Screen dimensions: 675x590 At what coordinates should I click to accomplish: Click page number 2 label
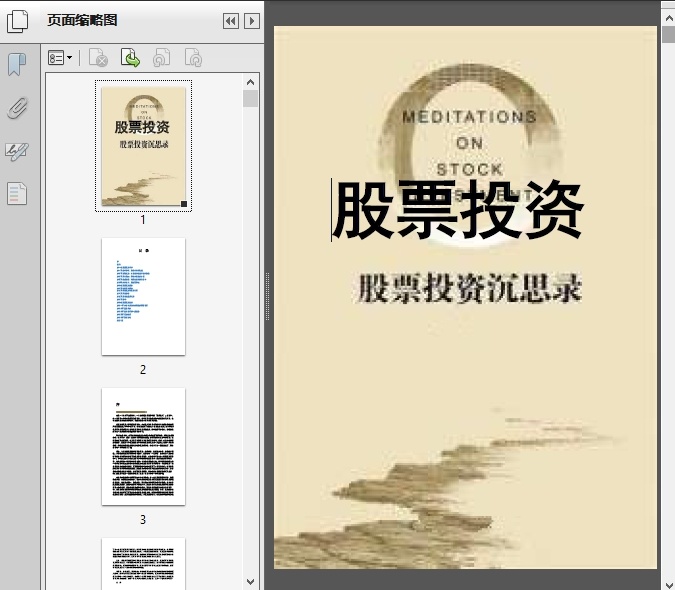[x=143, y=370]
